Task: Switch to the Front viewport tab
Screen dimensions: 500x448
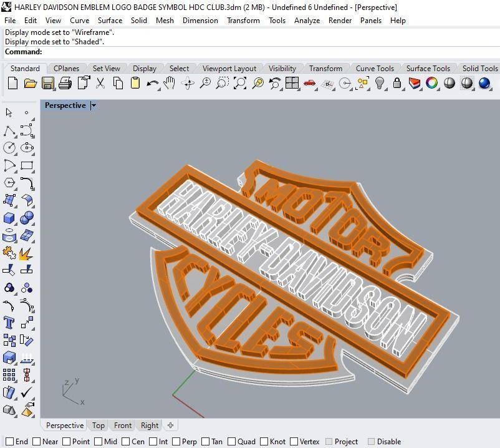Action: [x=123, y=426]
